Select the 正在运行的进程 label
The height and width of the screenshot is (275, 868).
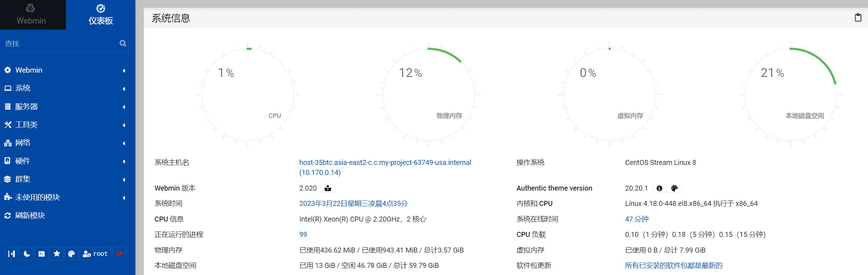[x=179, y=234]
